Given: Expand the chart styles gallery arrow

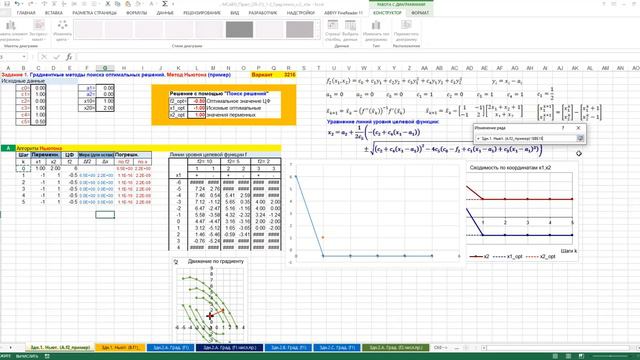Looking at the screenshot, I should tap(318, 37).
